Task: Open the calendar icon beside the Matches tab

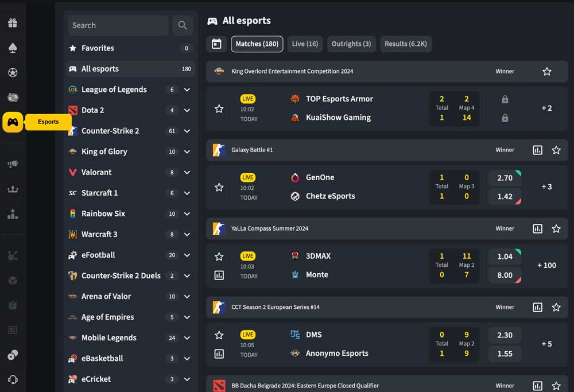Action: [216, 44]
